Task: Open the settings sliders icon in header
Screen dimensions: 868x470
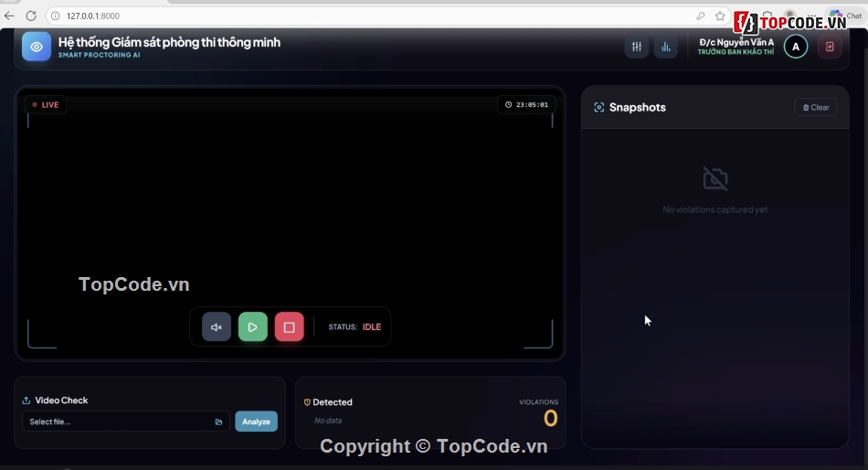Action: point(637,47)
